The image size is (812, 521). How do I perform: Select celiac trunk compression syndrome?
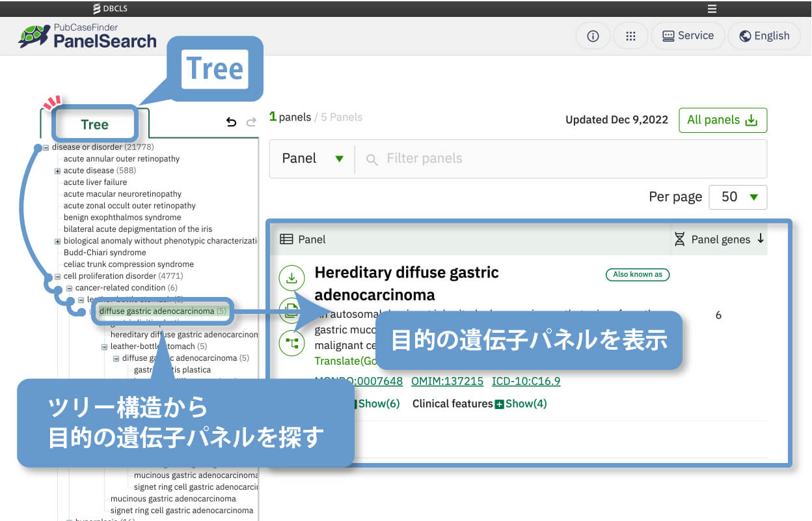tap(129, 264)
